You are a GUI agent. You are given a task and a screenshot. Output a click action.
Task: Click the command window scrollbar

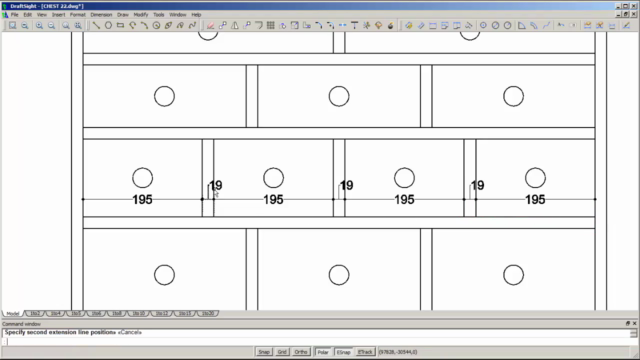pos(633,334)
